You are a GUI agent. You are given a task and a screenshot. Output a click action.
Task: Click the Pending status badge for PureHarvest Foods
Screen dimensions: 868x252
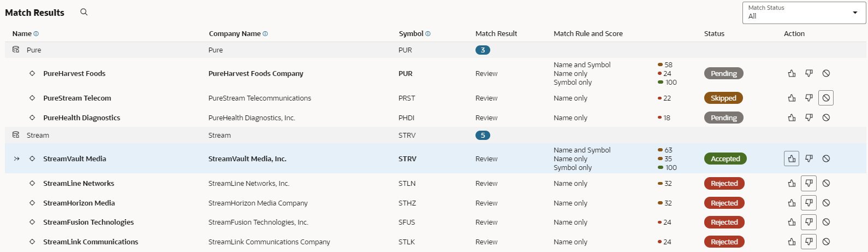pyautogui.click(x=724, y=73)
